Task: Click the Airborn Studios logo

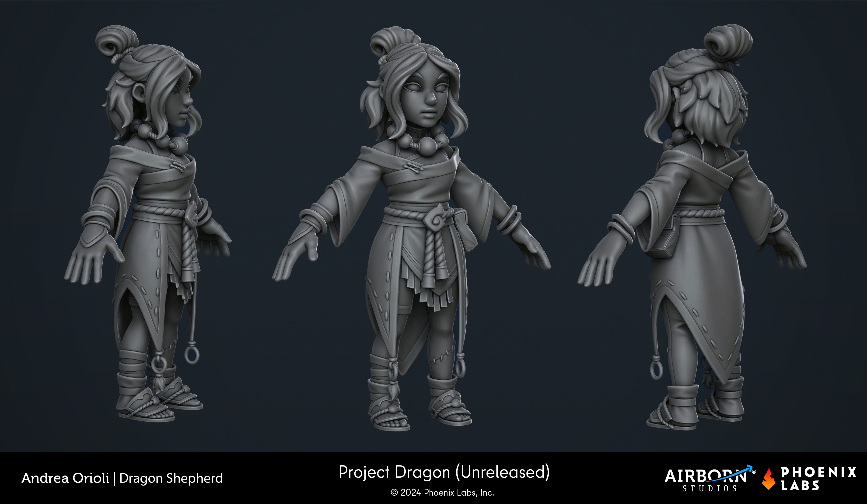Action: pos(710,478)
